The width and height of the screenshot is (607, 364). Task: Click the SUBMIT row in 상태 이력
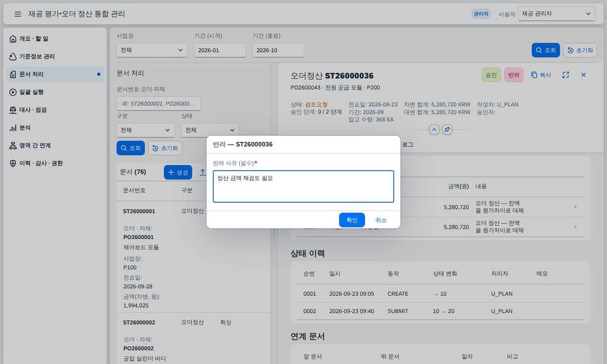point(441,311)
